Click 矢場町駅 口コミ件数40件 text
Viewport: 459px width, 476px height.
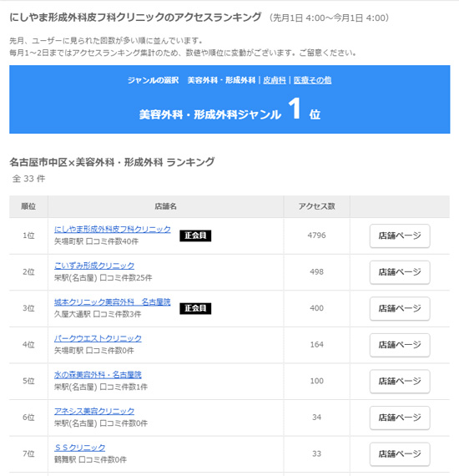point(96,241)
